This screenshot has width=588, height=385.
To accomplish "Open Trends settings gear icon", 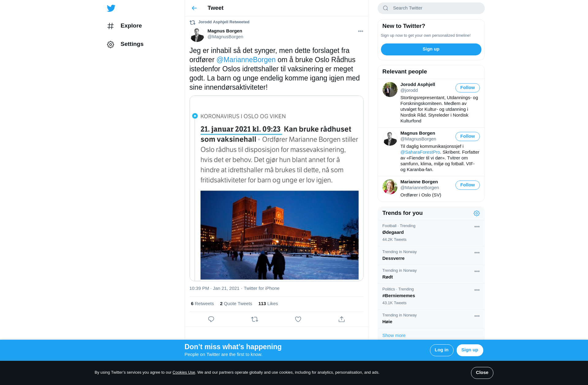I will (x=477, y=213).
